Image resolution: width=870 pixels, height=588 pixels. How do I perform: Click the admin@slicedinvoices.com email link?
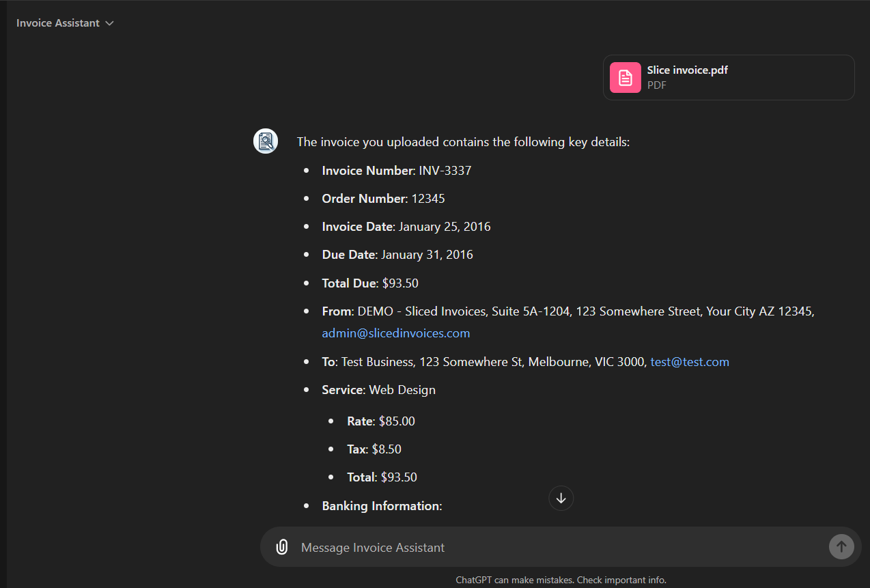point(396,333)
